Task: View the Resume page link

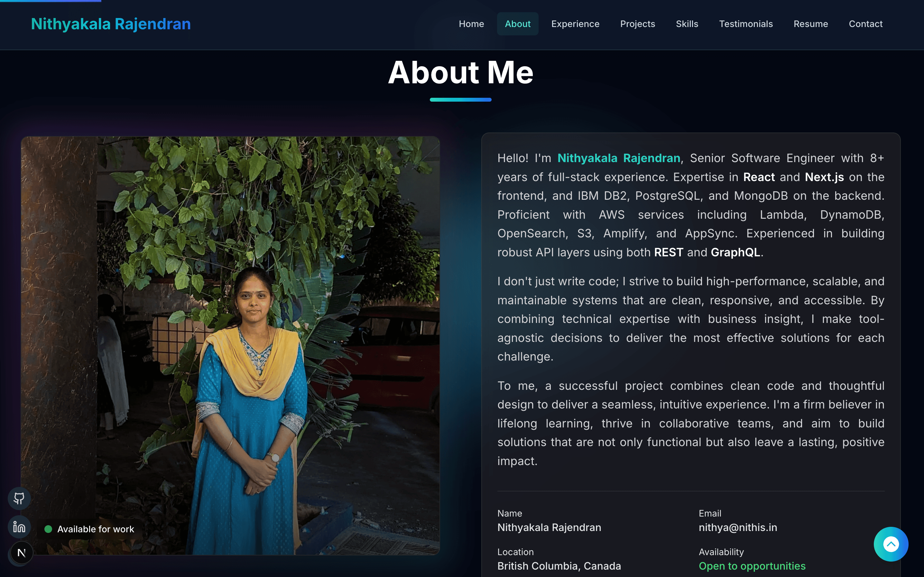Action: (811, 24)
